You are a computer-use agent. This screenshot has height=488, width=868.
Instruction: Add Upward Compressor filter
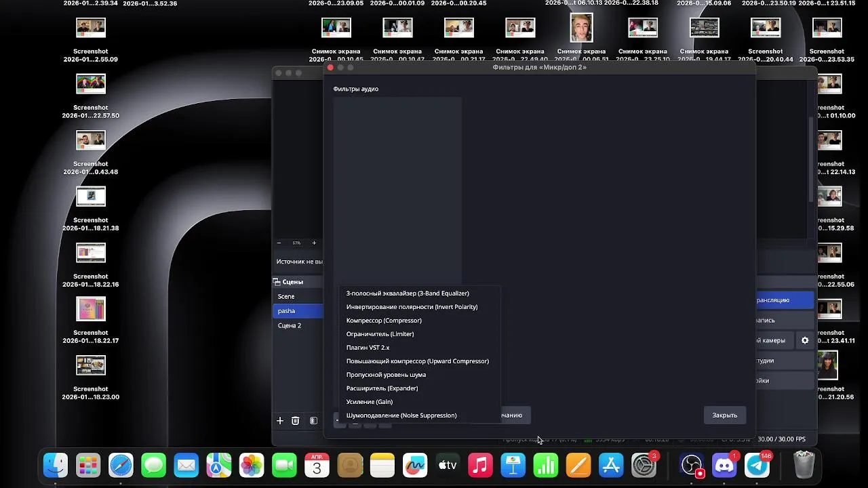click(x=419, y=361)
